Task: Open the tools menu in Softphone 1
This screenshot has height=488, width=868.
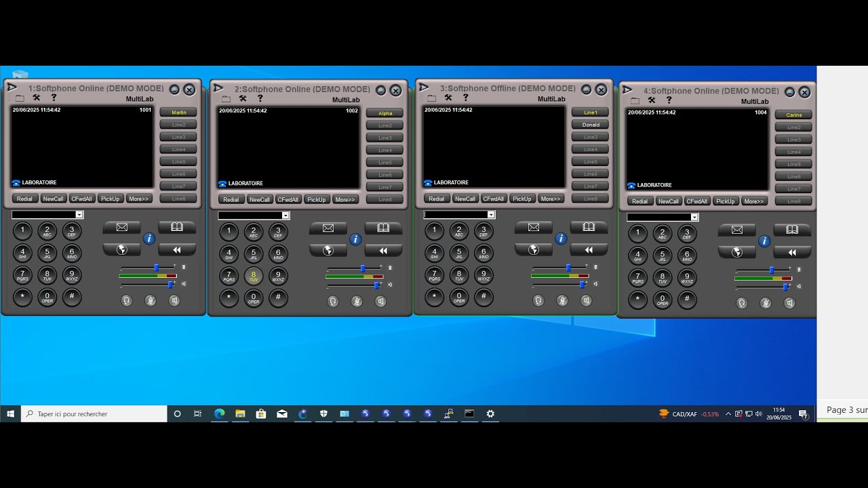Action: pyautogui.click(x=37, y=98)
